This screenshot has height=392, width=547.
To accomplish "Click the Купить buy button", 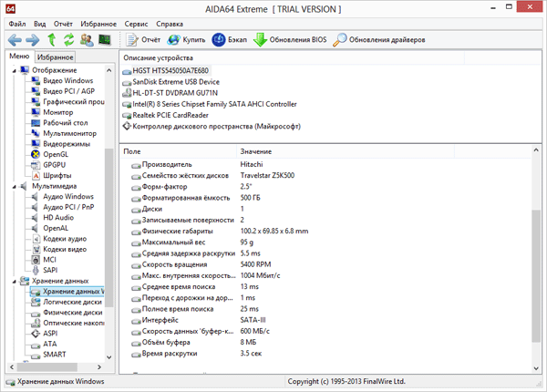I will tap(186, 40).
